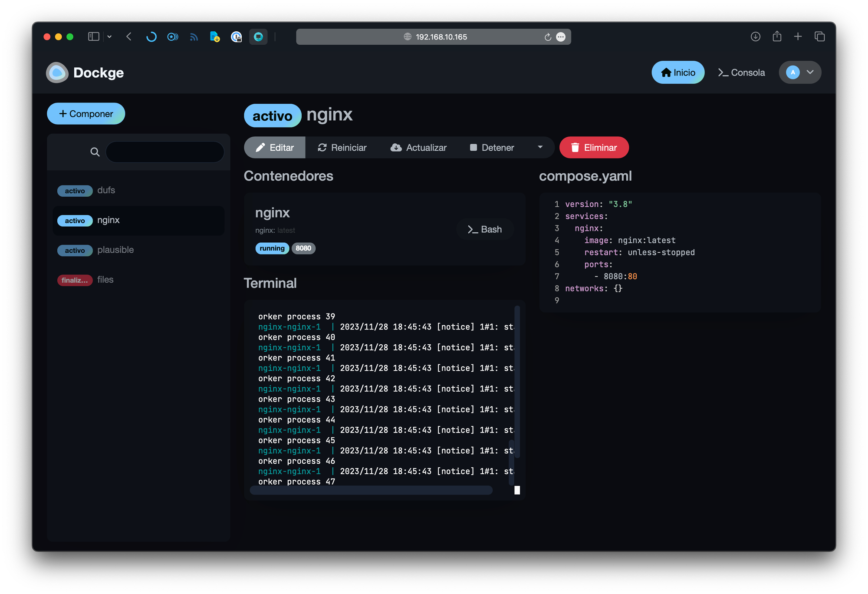Screen dimensions: 868x594
Task: Focus the stack search field
Action: [x=165, y=152]
